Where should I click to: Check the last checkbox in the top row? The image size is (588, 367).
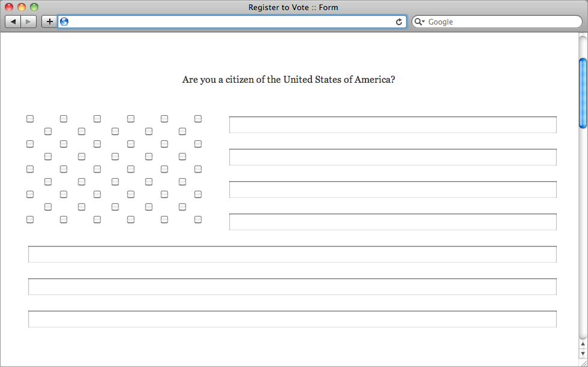tap(198, 119)
